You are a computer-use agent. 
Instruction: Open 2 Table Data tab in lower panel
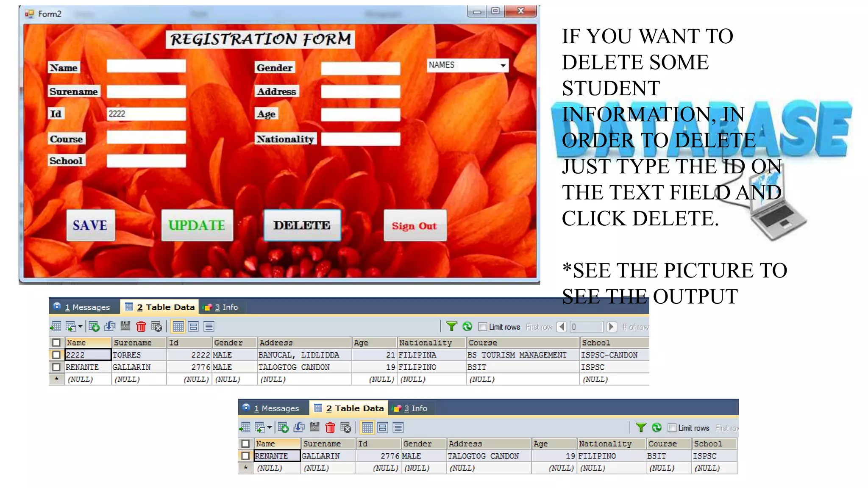click(349, 408)
